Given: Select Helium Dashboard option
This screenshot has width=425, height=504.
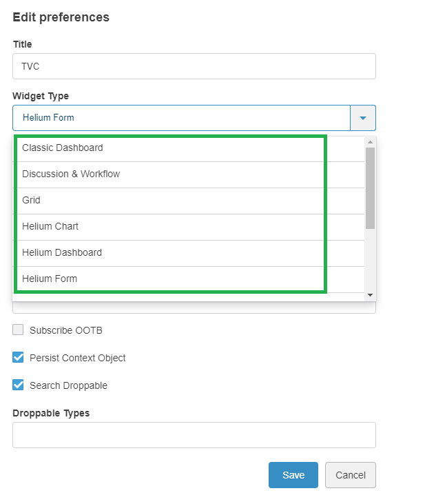Looking at the screenshot, I should [x=62, y=253].
